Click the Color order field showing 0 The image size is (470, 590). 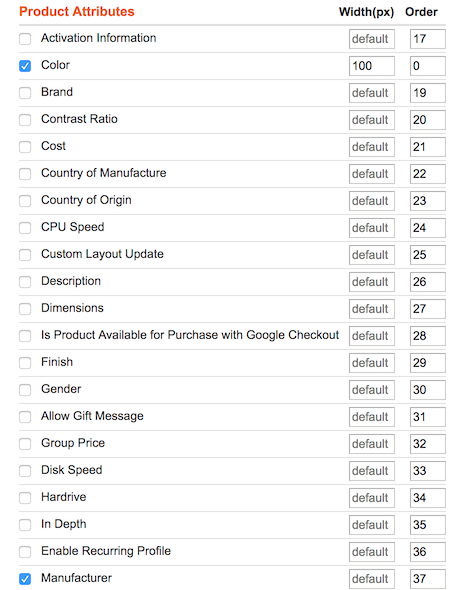point(428,66)
